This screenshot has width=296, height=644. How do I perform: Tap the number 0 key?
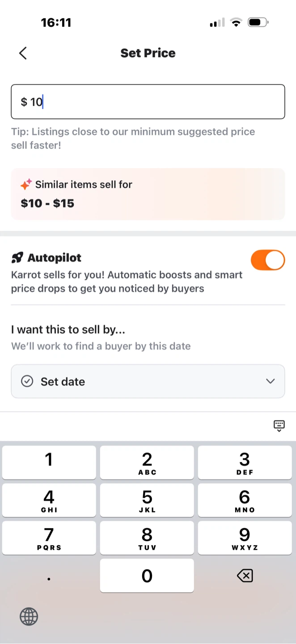[x=147, y=576]
